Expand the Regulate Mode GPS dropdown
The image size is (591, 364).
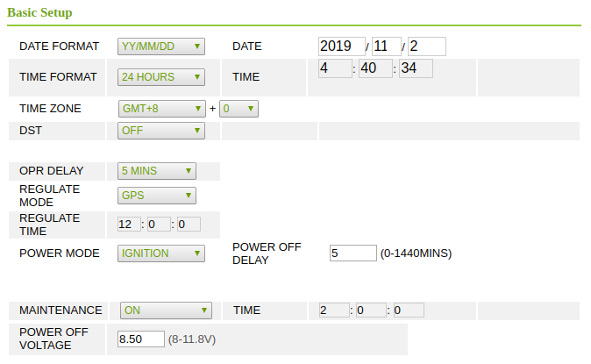[x=157, y=196]
